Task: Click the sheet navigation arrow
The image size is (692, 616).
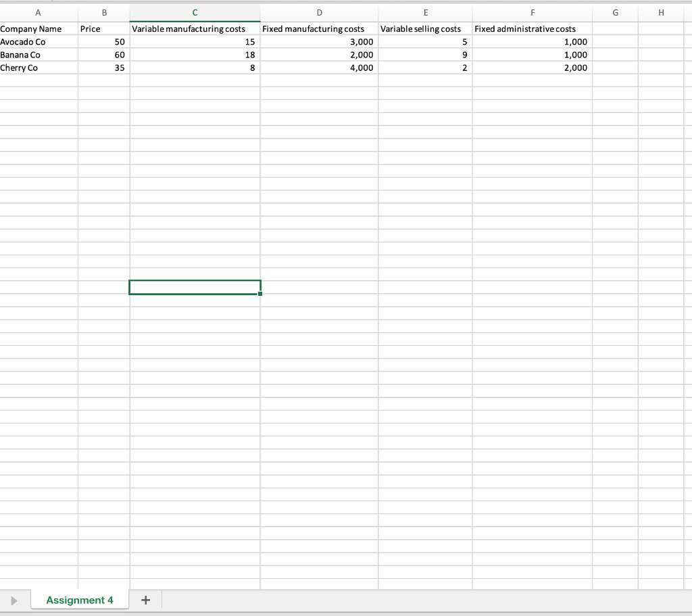Action: click(x=15, y=600)
